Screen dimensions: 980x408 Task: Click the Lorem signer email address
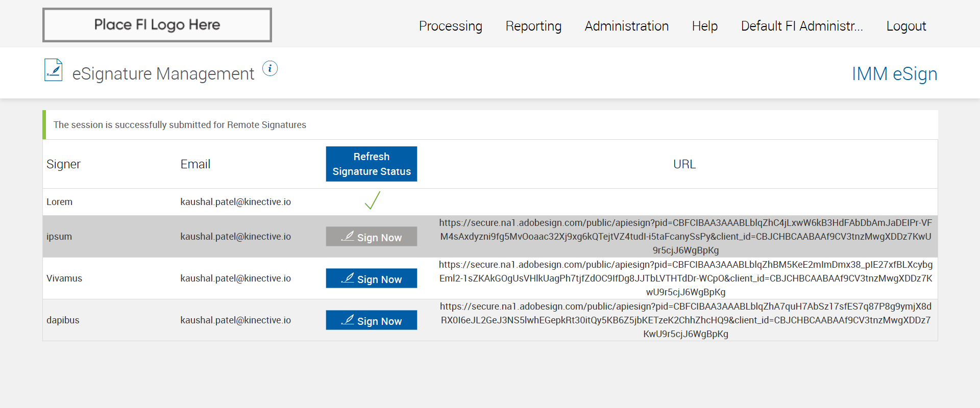click(x=235, y=202)
